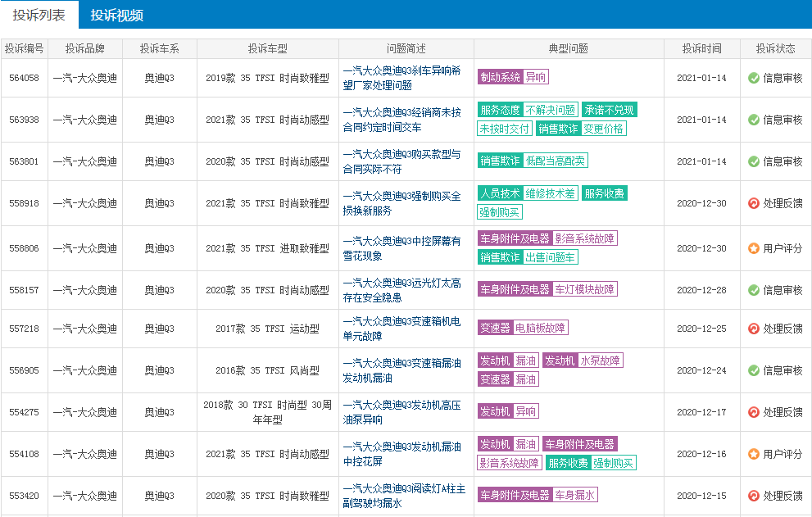Click red feedback status icon for complaint 557218

(754, 329)
